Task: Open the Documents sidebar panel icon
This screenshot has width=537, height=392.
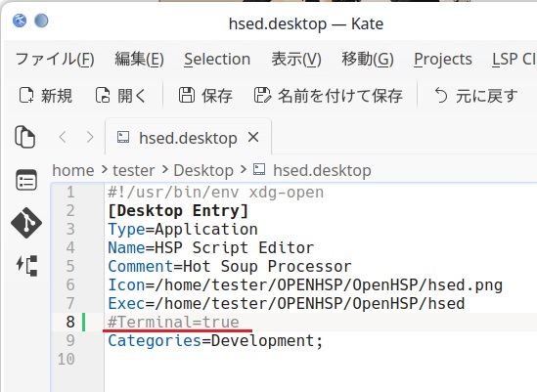Action: 25,137
